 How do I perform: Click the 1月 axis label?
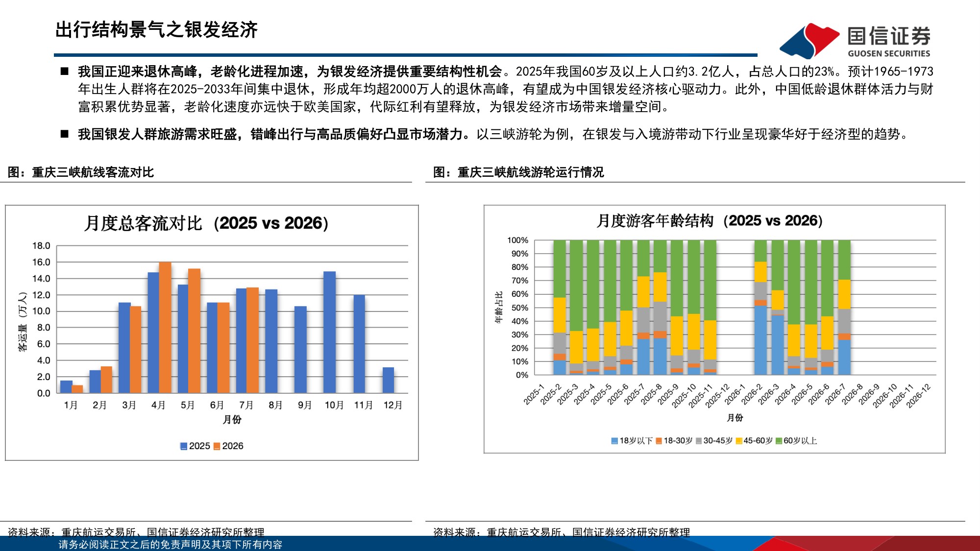pyautogui.click(x=71, y=405)
